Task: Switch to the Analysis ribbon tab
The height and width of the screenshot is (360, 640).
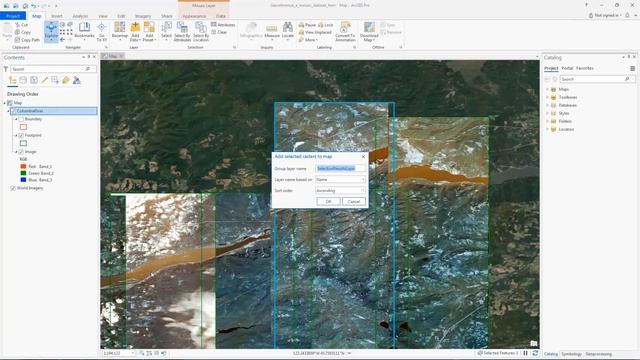Action: coord(80,16)
